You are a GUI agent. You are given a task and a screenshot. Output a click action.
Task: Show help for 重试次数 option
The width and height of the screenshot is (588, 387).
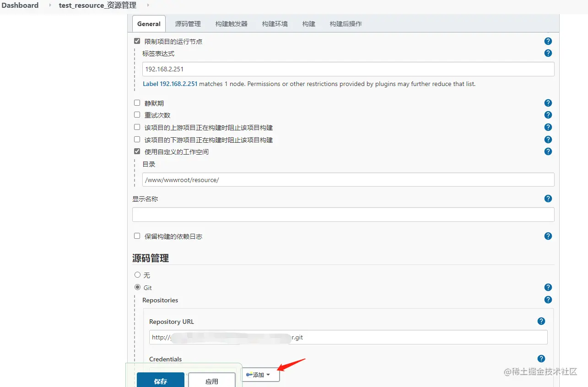tap(548, 115)
